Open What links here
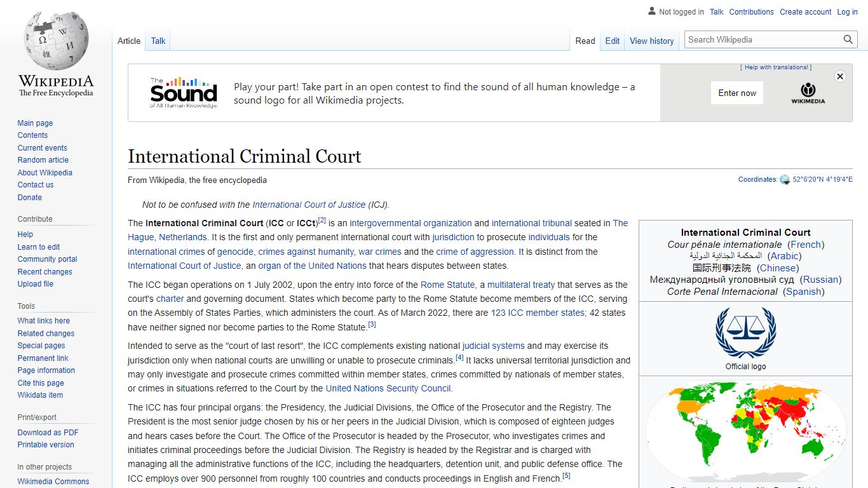The height and width of the screenshot is (488, 868). click(x=43, y=321)
